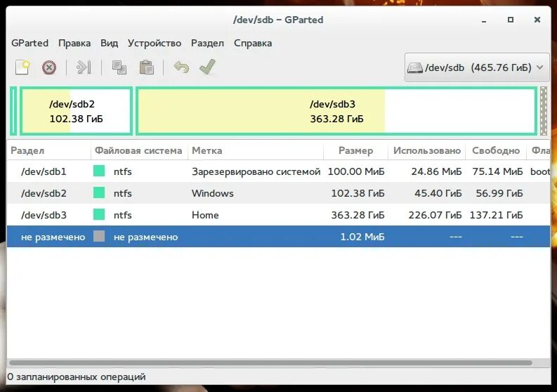
Task: Click the '102.38 ГиБ' size cell in table
Action: [x=358, y=193]
